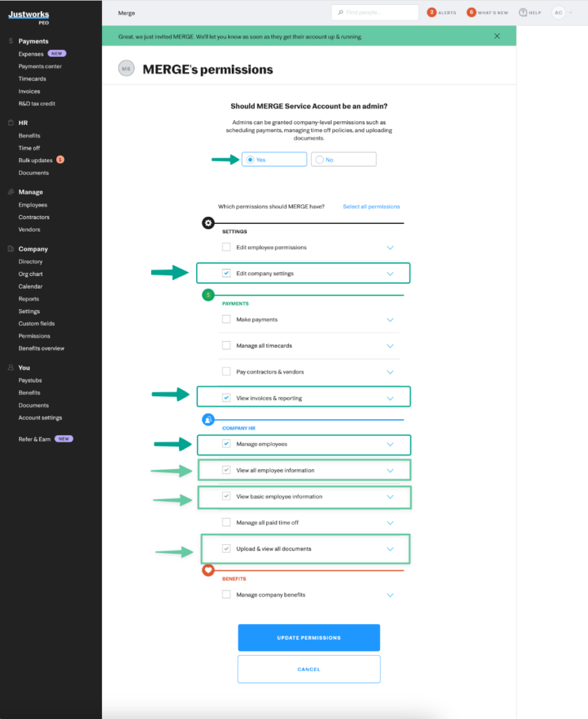
Task: Open the Alerts notification badge
Action: tap(431, 13)
